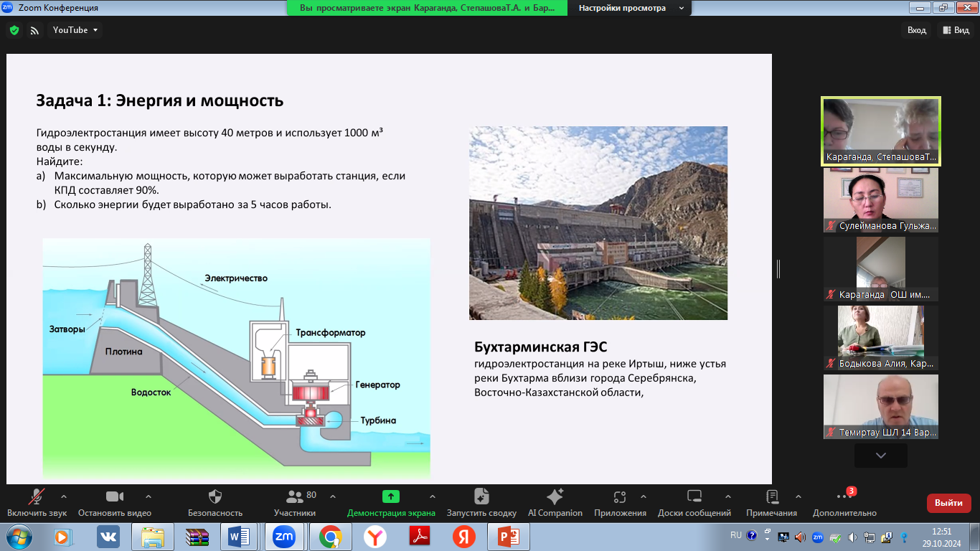The width and height of the screenshot is (980, 551).
Task: Click the green encryption shield icon
Action: [x=14, y=30]
